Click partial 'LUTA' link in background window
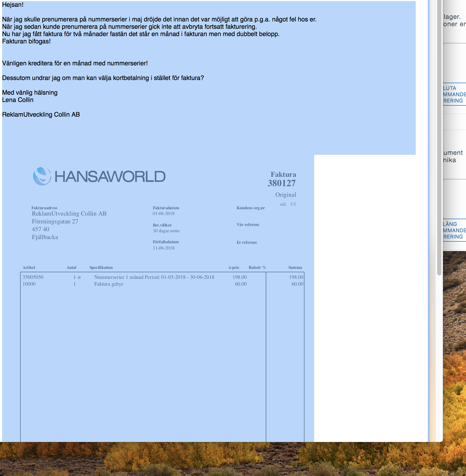Screen dimensions: 466x476 pyautogui.click(x=450, y=88)
